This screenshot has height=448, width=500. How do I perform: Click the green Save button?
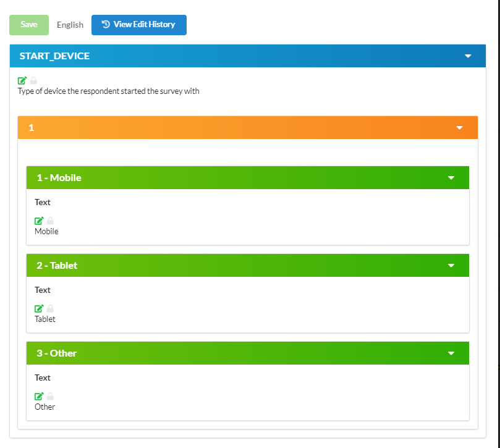[29, 25]
